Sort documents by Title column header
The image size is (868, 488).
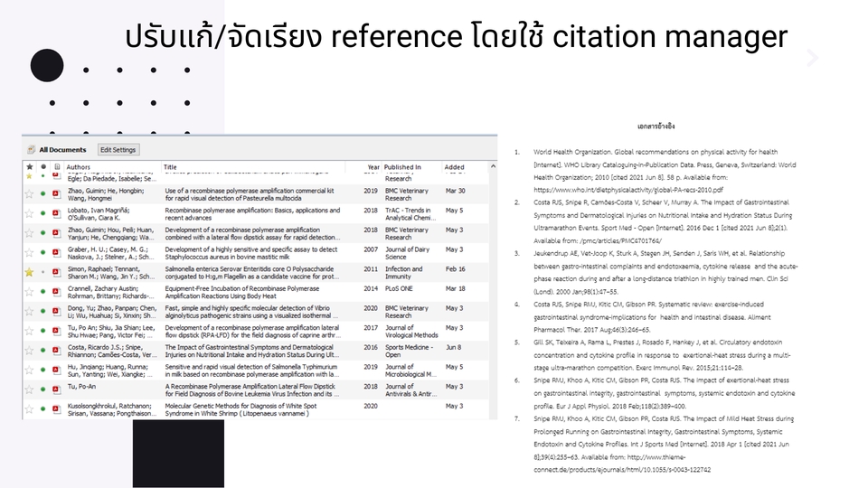170,166
